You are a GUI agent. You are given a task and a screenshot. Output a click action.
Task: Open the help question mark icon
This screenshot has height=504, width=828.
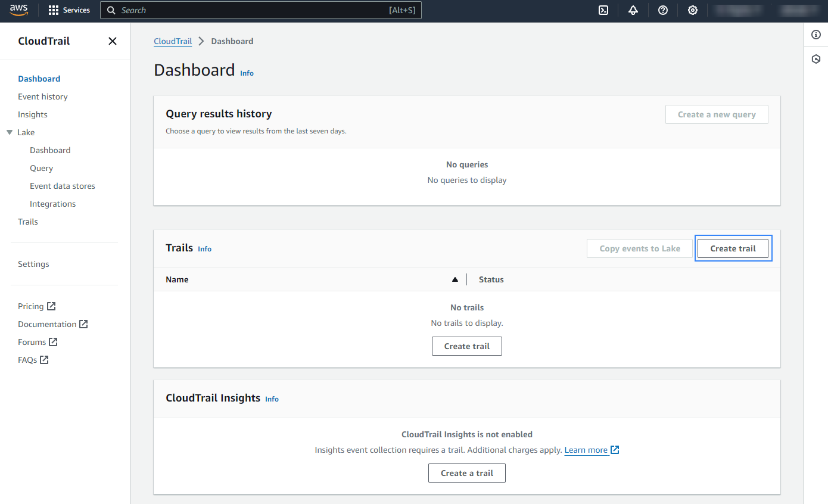point(663,10)
